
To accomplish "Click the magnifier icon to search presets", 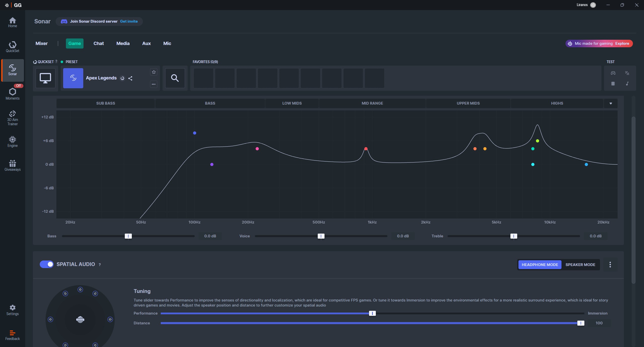I will (x=175, y=78).
